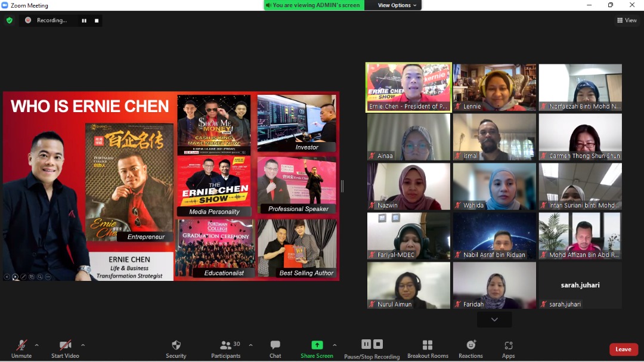Viewport: 644px width, 362px height.
Task: Click 'You are viewing ADMIN's screen' banner
Action: (314, 5)
